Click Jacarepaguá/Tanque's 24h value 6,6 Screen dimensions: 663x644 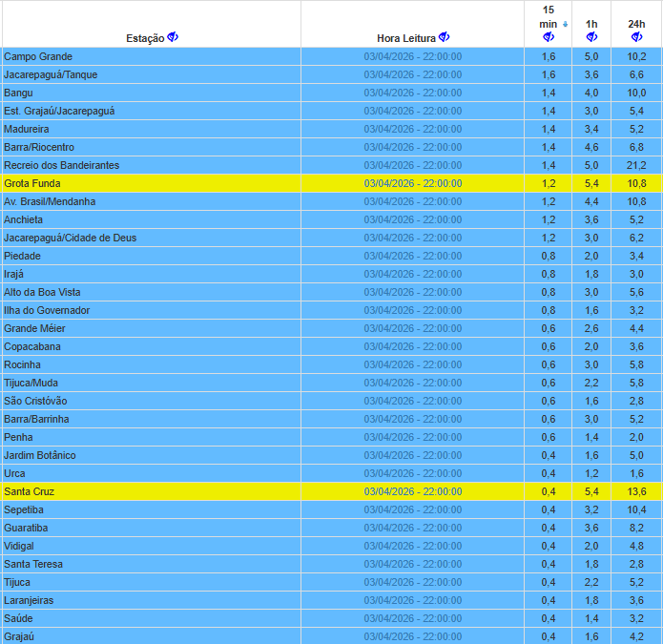(636, 74)
